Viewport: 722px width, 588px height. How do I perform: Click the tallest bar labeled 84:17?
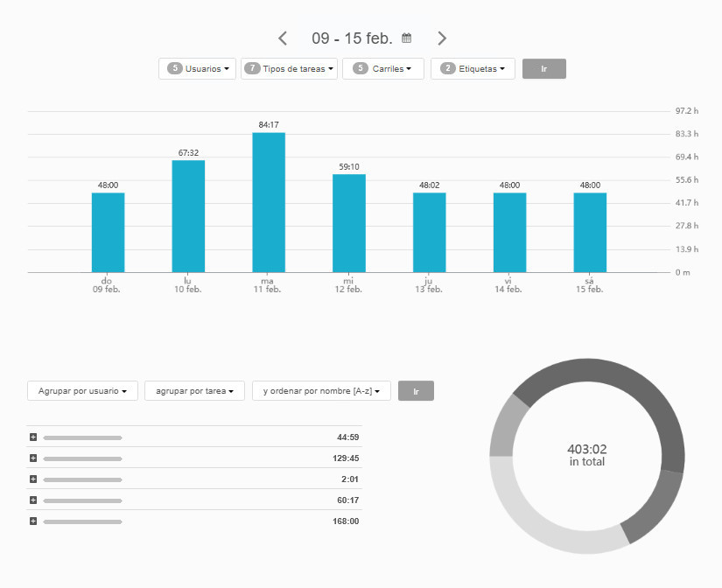pos(269,202)
